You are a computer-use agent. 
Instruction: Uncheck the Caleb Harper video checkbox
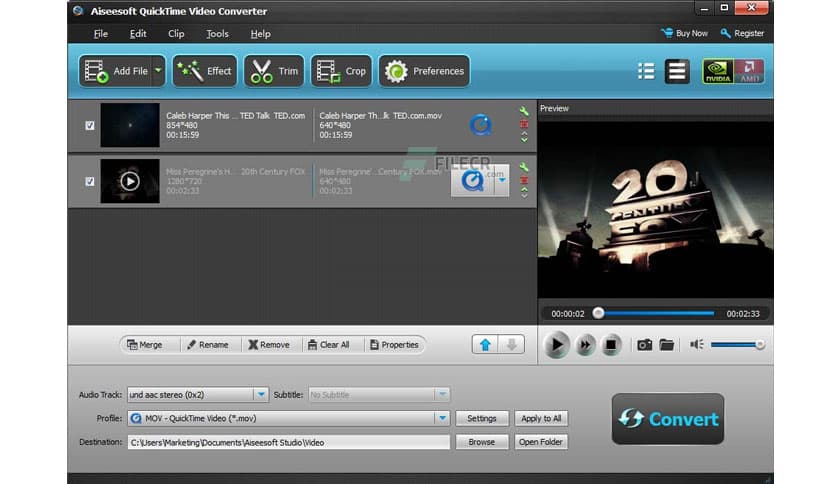90,125
